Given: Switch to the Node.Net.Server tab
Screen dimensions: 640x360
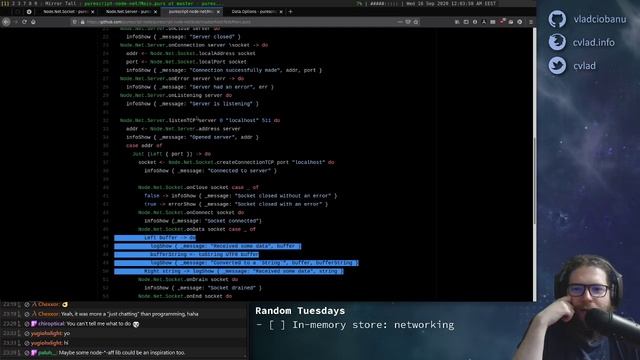Looking at the screenshot, I should click(128, 12).
